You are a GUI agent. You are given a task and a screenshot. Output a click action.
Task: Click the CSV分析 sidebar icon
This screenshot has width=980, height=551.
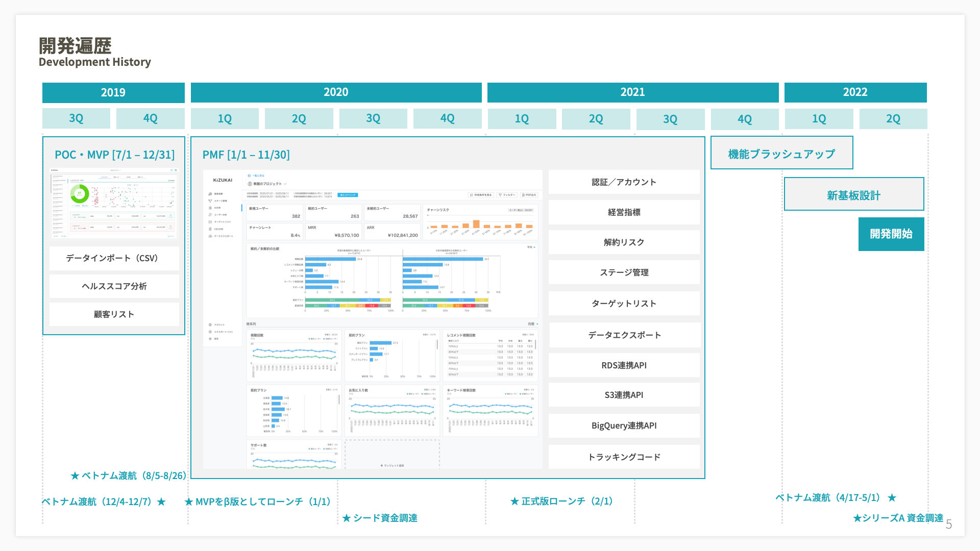coord(210,229)
